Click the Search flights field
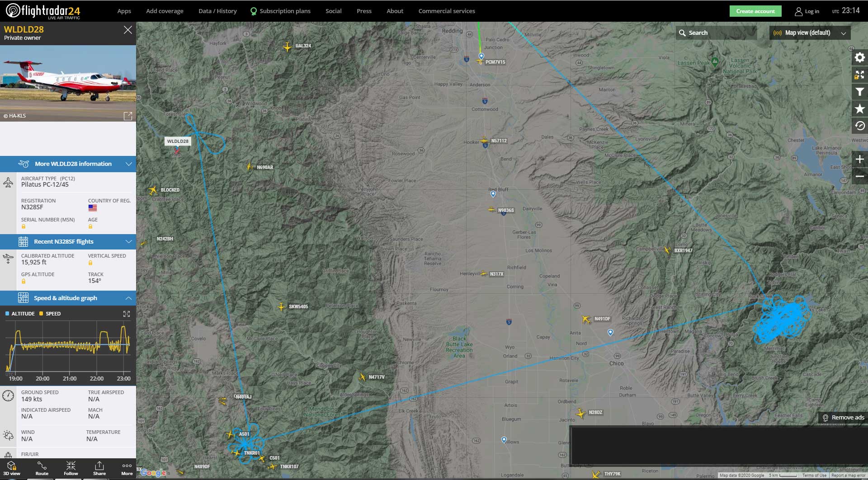This screenshot has width=868, height=480. (717, 33)
